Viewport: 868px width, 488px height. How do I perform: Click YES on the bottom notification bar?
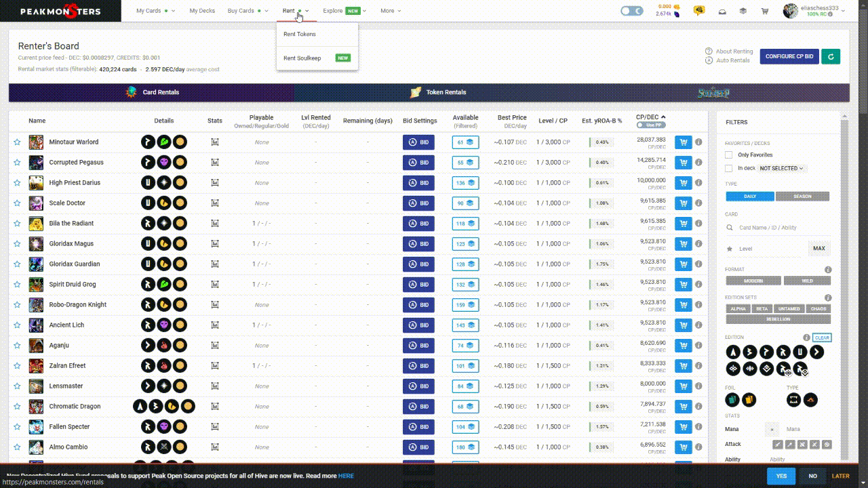coord(781,476)
